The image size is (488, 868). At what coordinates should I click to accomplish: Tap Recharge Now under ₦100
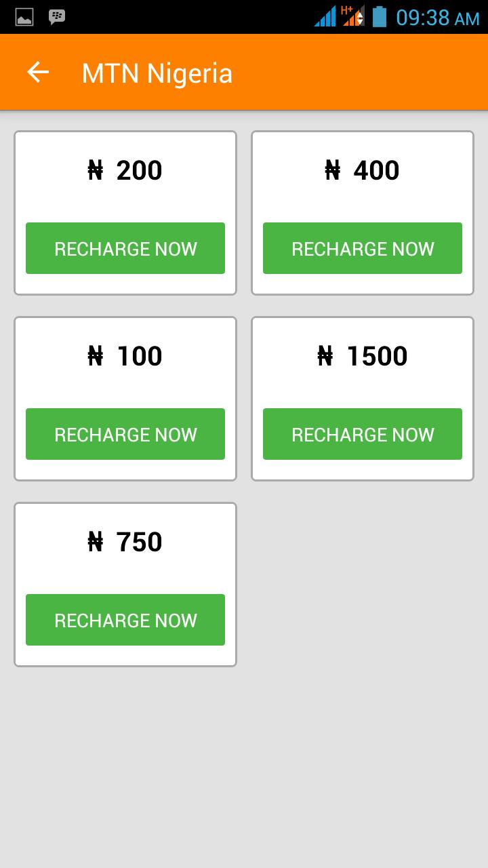coord(125,434)
